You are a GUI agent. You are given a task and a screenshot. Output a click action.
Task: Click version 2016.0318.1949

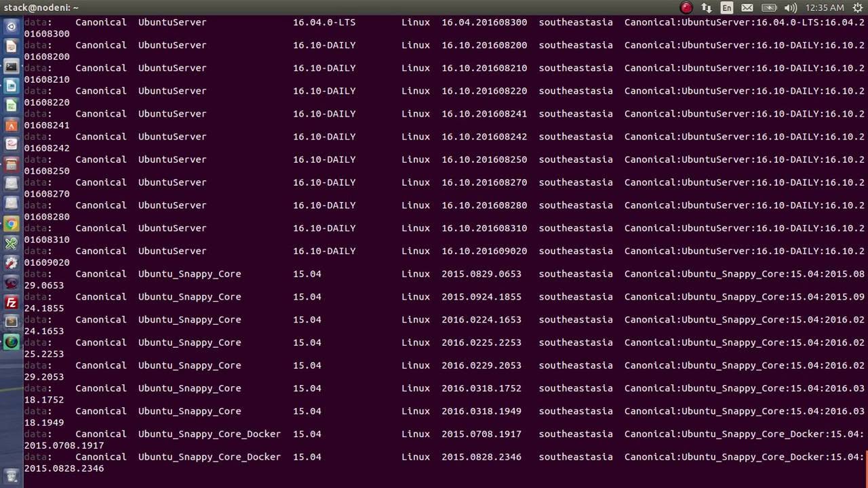tap(481, 411)
